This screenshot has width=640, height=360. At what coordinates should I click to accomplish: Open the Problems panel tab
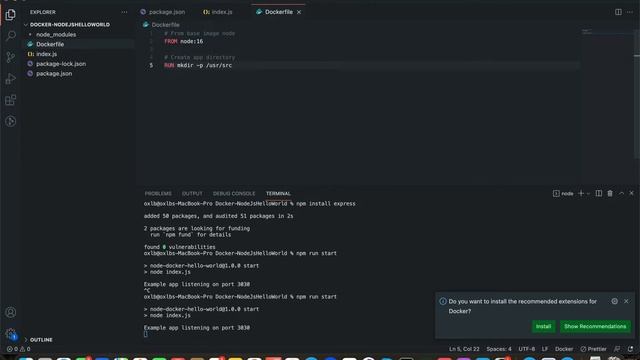click(x=158, y=193)
